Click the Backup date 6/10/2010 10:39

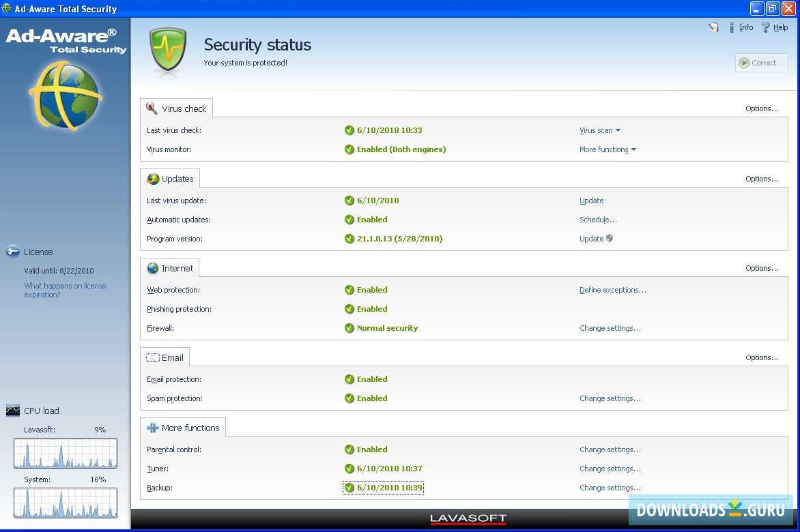point(389,488)
